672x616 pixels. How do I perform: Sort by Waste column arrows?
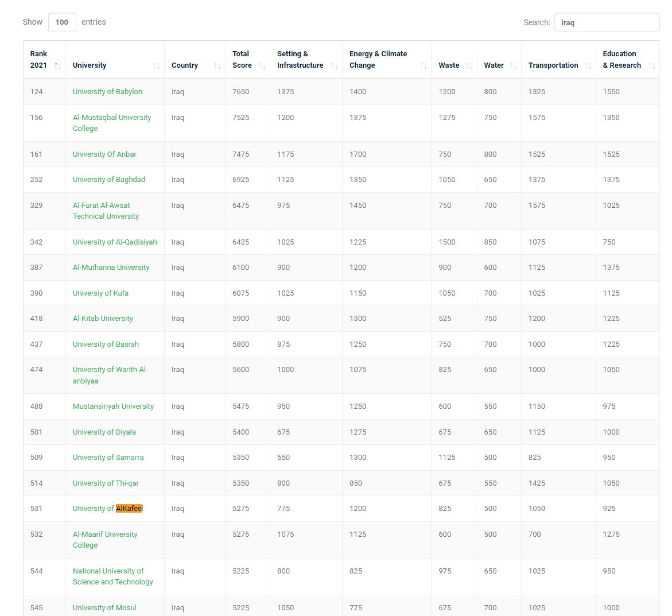[x=469, y=65]
